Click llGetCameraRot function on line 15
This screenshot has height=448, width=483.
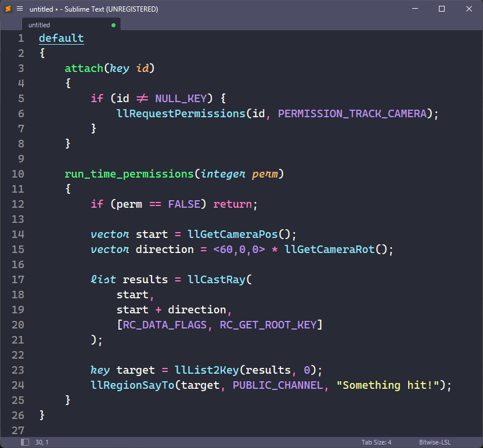click(x=329, y=250)
